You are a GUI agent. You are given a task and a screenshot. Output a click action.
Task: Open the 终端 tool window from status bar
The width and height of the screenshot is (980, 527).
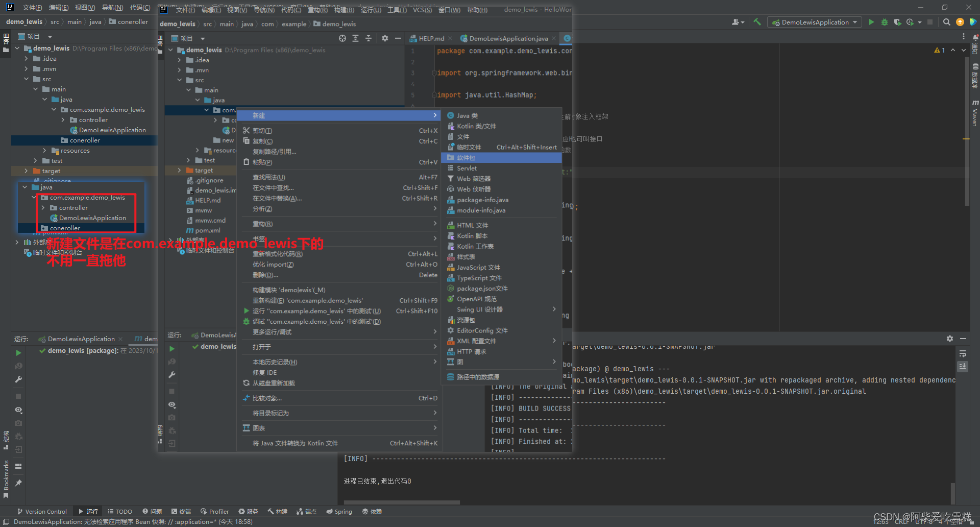click(x=181, y=511)
